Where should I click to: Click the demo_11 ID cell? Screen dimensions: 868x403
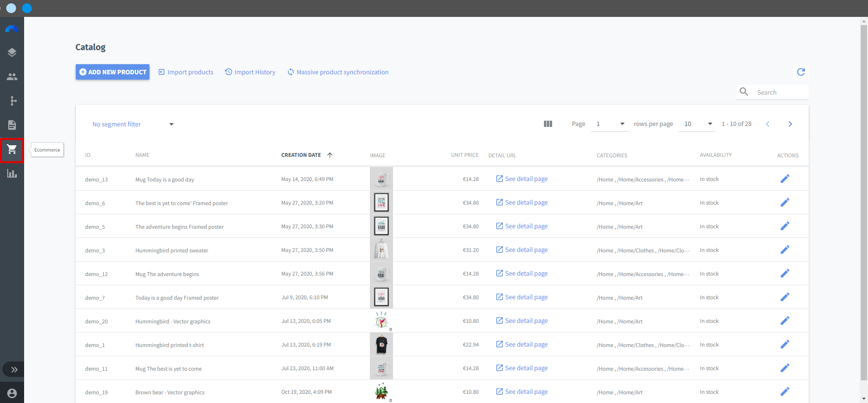click(x=96, y=369)
